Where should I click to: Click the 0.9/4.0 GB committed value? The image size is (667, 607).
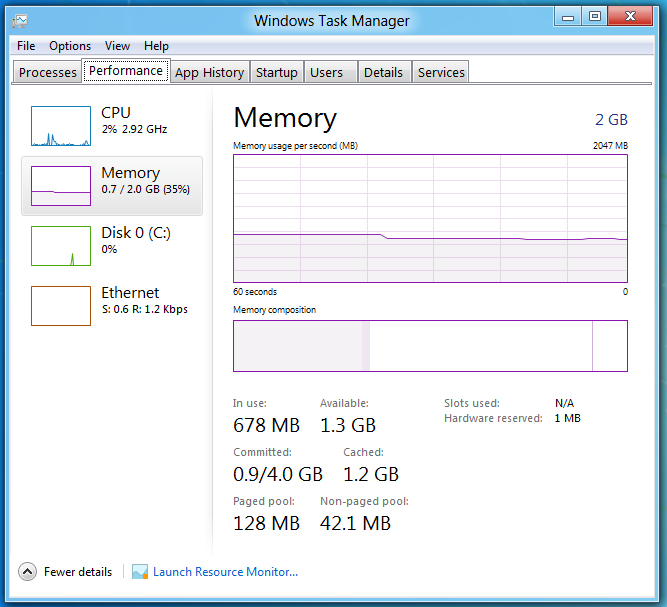pos(278,474)
